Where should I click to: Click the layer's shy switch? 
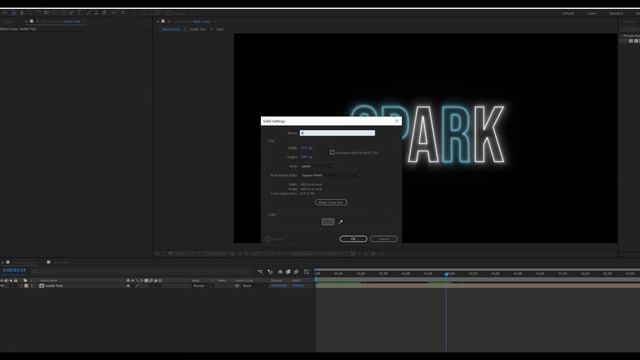click(128, 286)
